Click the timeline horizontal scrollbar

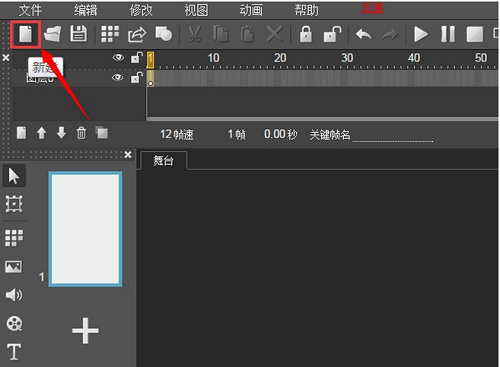322,119
